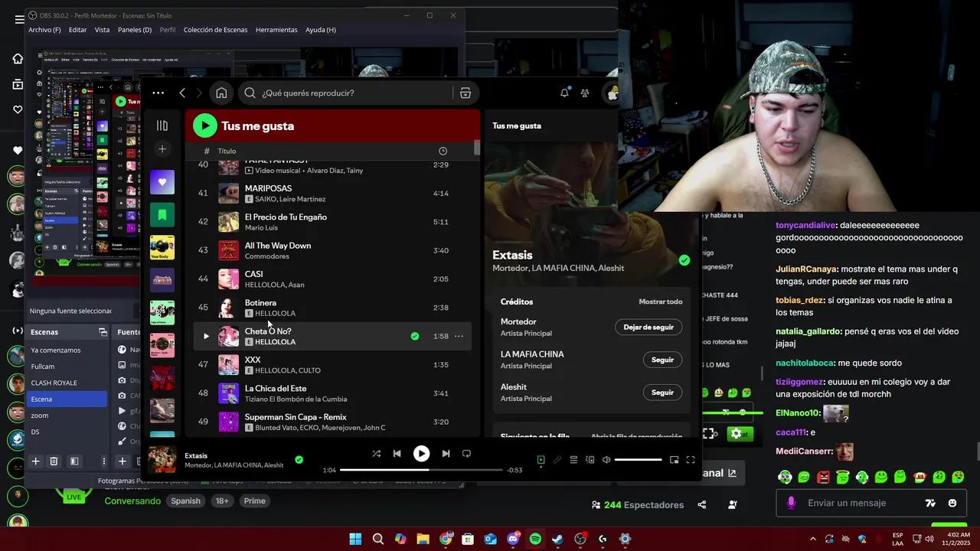
Task: Open OBS Editar menu
Action: coord(77,30)
